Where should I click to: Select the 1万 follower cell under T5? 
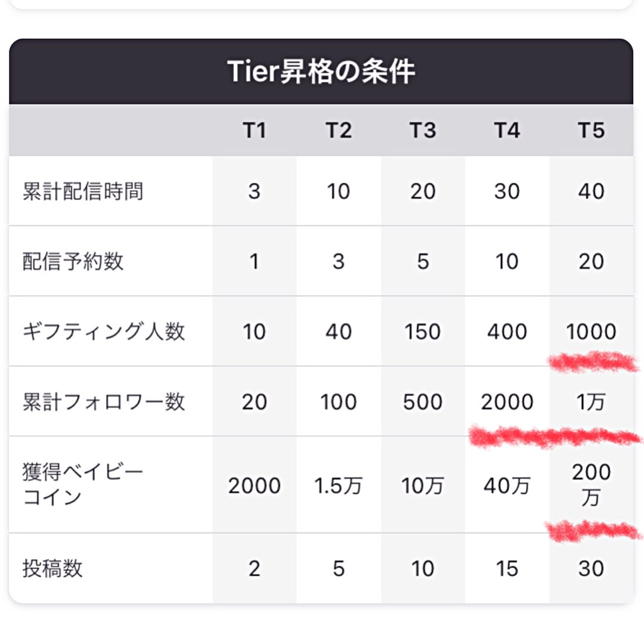coord(591,402)
